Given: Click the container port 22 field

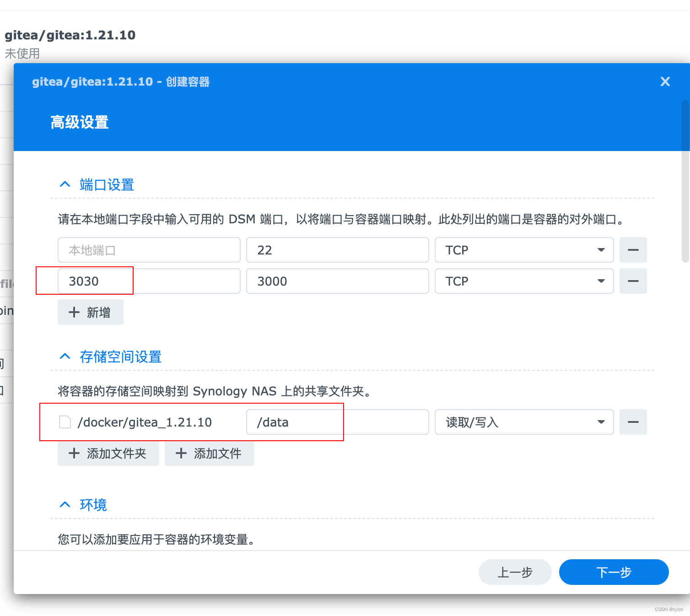Looking at the screenshot, I should [x=338, y=250].
